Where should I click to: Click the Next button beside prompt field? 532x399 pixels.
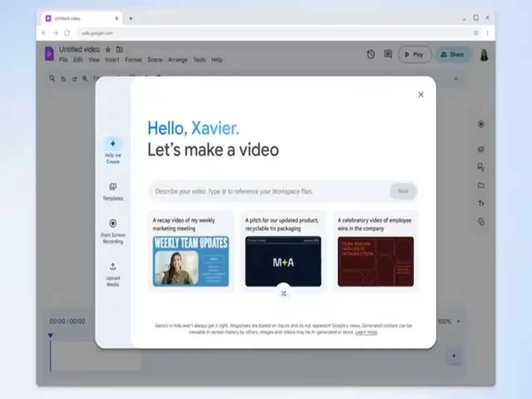coord(403,191)
